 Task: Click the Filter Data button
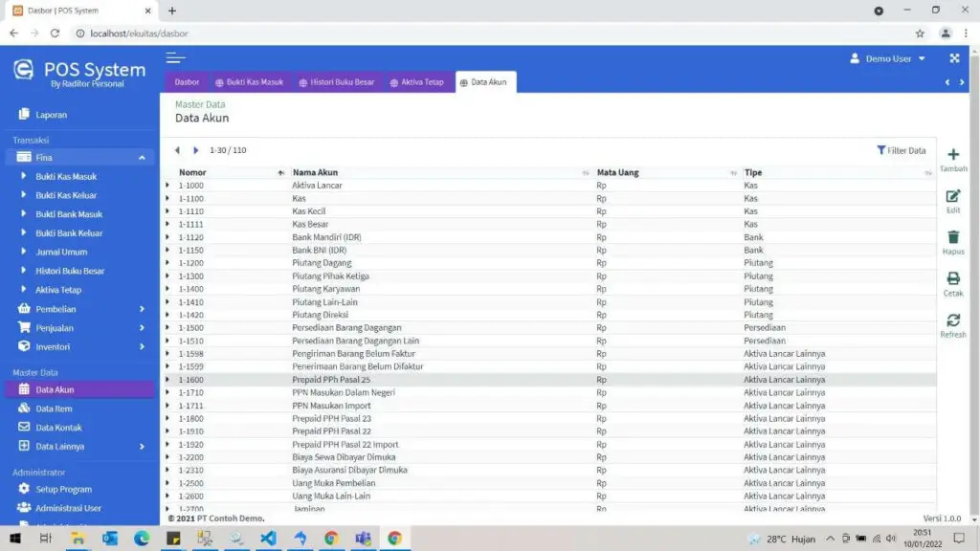point(901,150)
